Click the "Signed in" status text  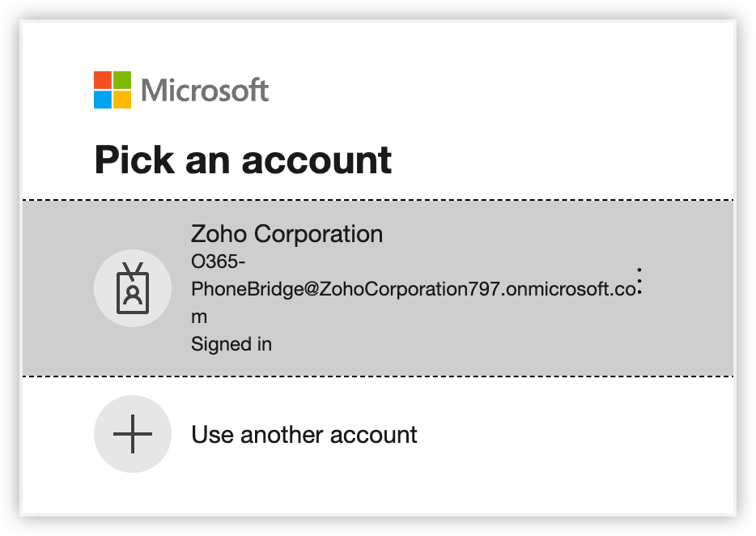pyautogui.click(x=231, y=344)
